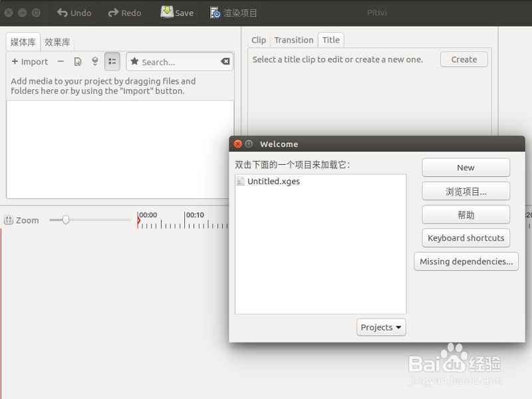Open the 渲染项目 render dialog

point(233,13)
